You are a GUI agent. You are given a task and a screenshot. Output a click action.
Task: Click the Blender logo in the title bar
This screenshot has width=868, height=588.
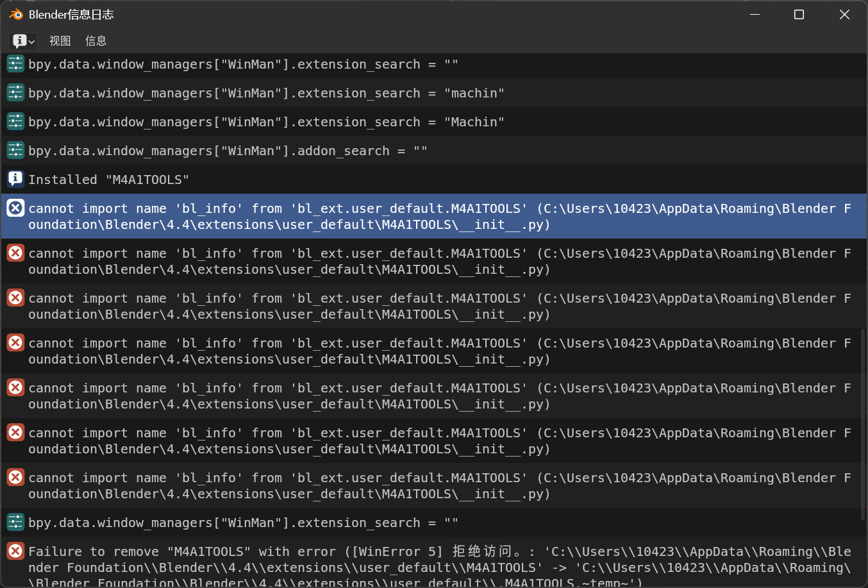point(16,14)
